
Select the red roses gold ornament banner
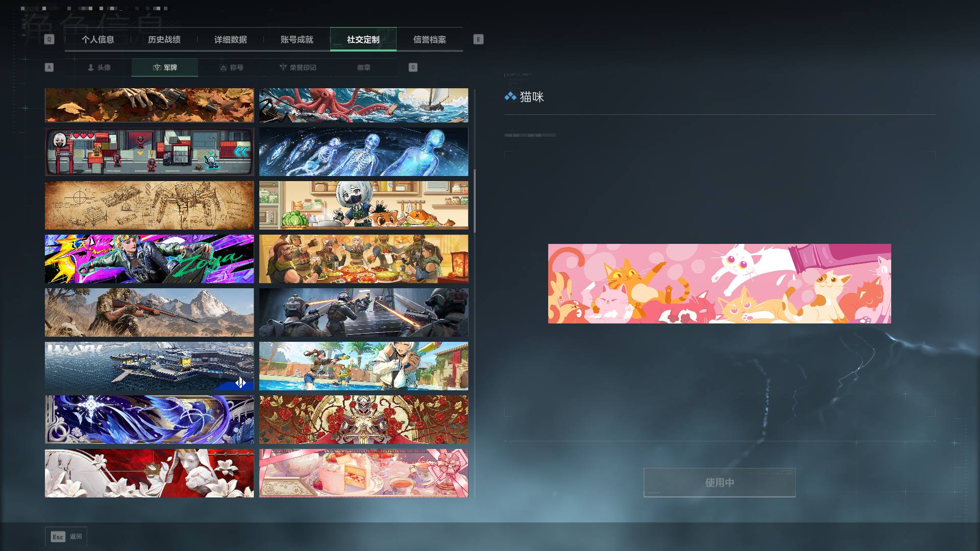pos(363,419)
